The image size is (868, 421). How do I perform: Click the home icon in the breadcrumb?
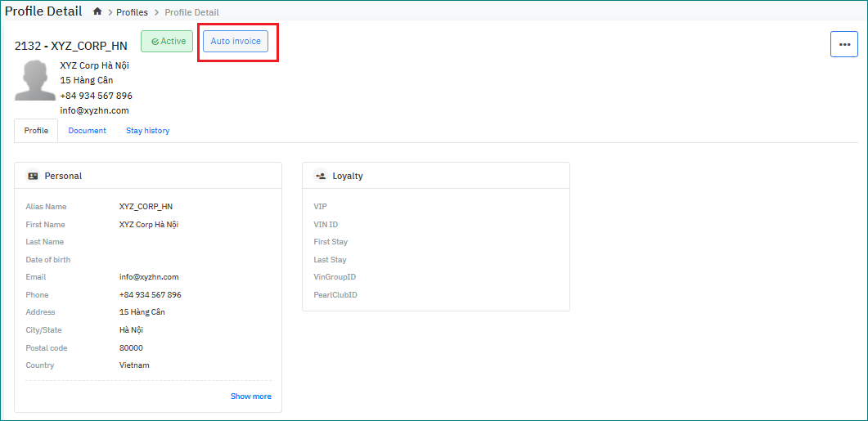click(97, 12)
